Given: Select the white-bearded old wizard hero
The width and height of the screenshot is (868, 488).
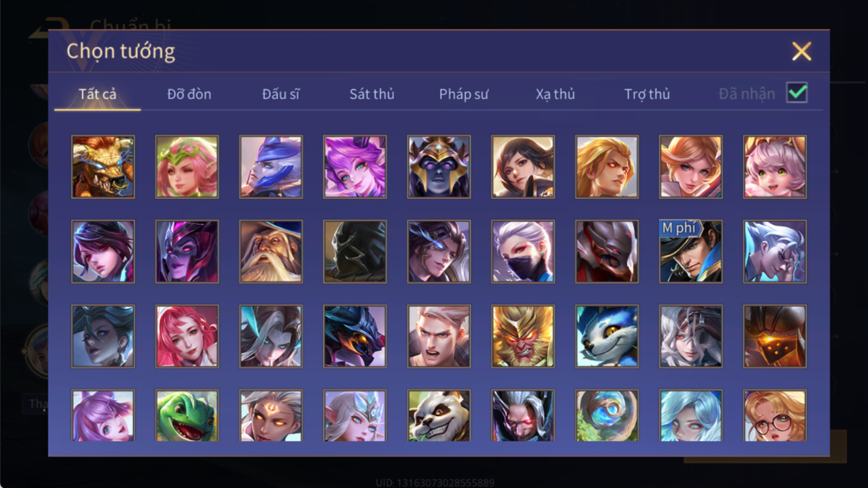Looking at the screenshot, I should point(271,252).
